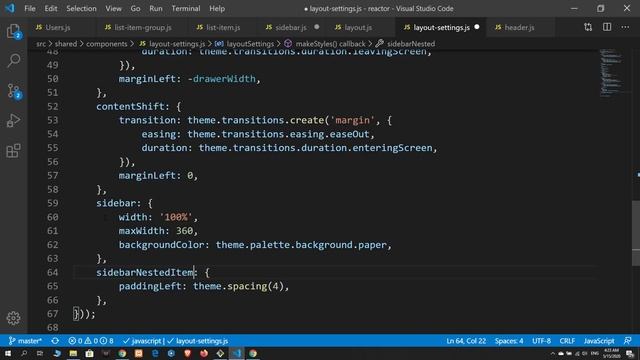Image resolution: width=640 pixels, height=360 pixels.
Task: Change the UTF-8 encoding setting
Action: [542, 341]
